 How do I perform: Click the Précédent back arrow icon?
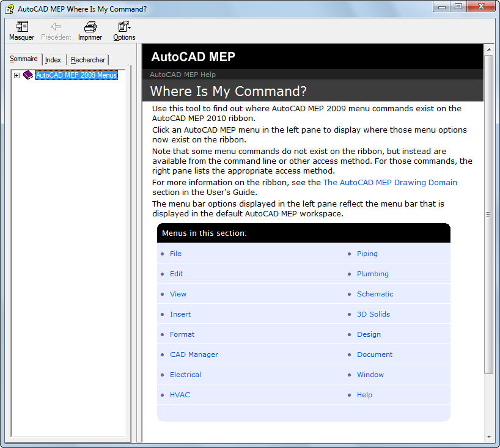[x=56, y=26]
